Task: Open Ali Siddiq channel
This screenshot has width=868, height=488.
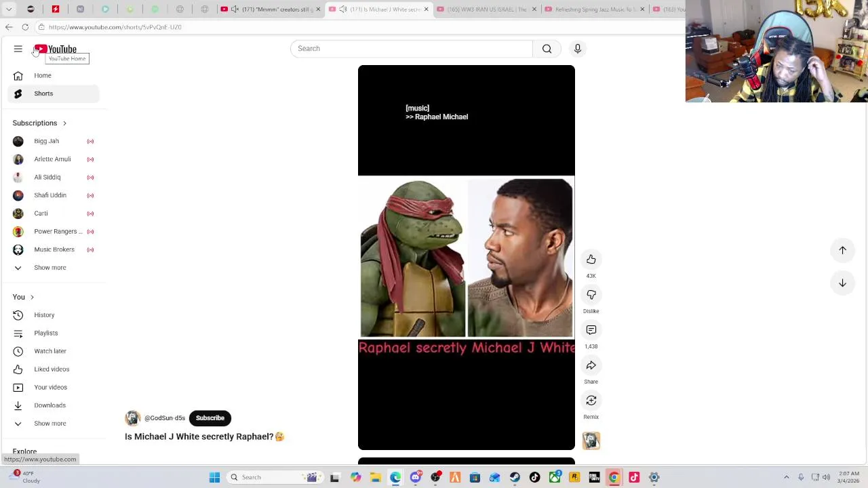Action: coord(54,177)
